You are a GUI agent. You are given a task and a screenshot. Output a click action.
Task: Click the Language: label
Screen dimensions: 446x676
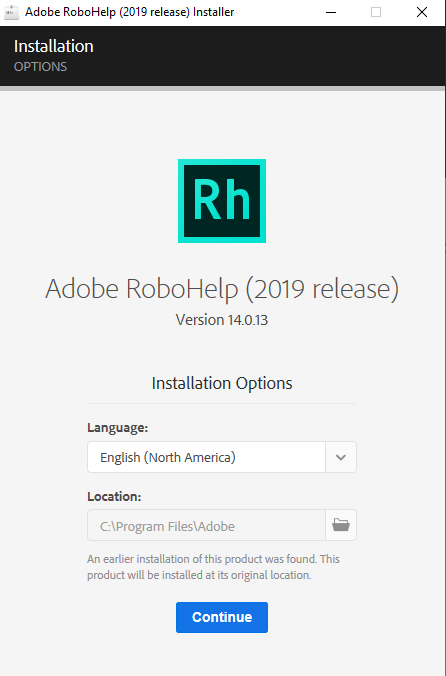point(117,428)
